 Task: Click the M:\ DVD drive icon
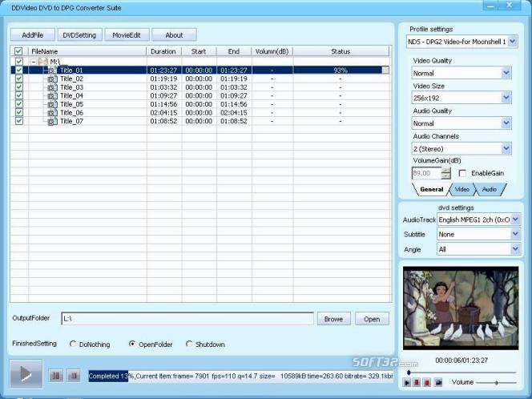pos(43,62)
